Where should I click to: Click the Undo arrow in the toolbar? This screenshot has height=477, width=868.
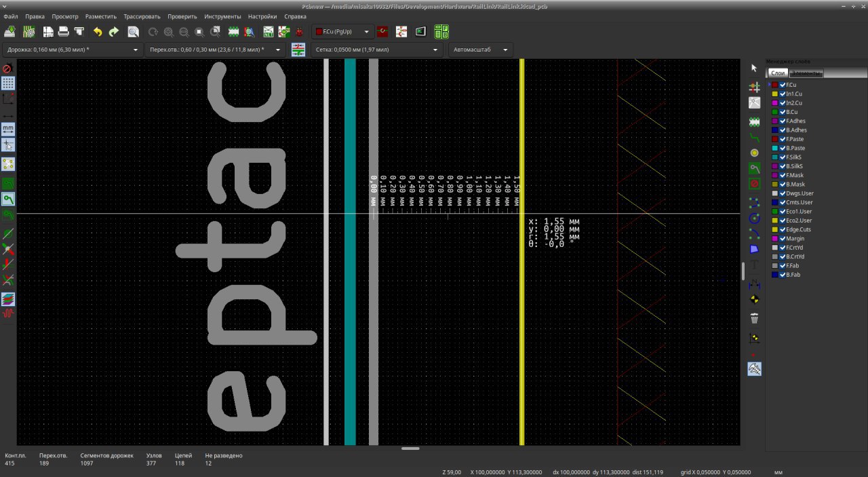point(98,32)
